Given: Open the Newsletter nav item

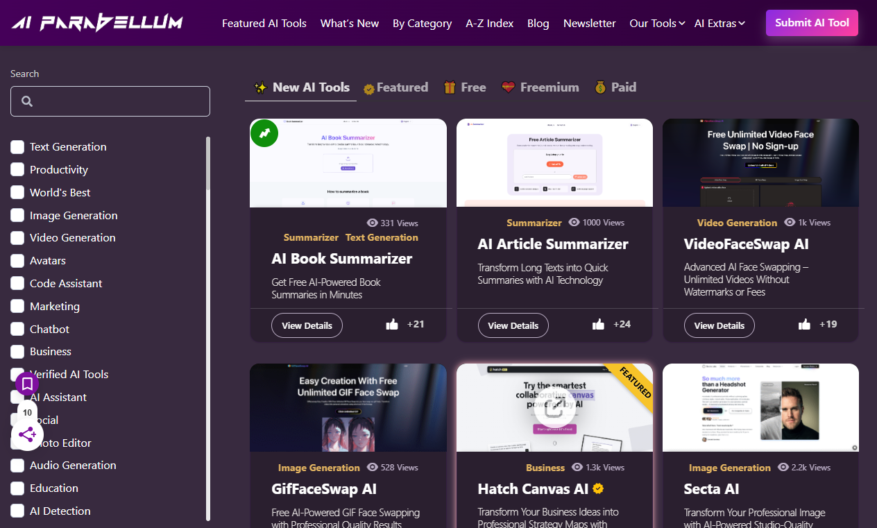Looking at the screenshot, I should tap(590, 23).
